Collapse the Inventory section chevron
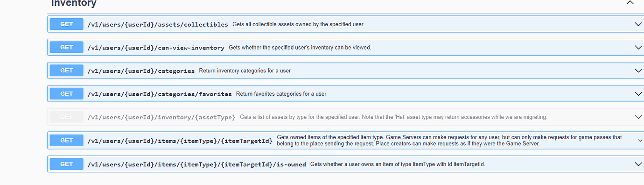644x185 pixels. pyautogui.click(x=630, y=3)
